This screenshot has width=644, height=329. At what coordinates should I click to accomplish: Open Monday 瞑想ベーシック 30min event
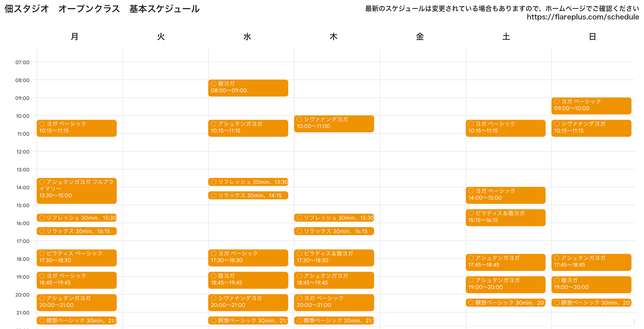76,320
